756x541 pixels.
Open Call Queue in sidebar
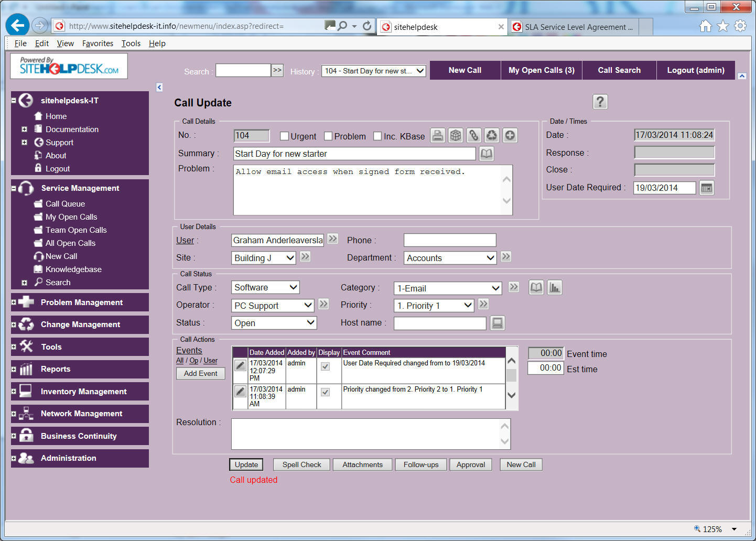pos(65,204)
